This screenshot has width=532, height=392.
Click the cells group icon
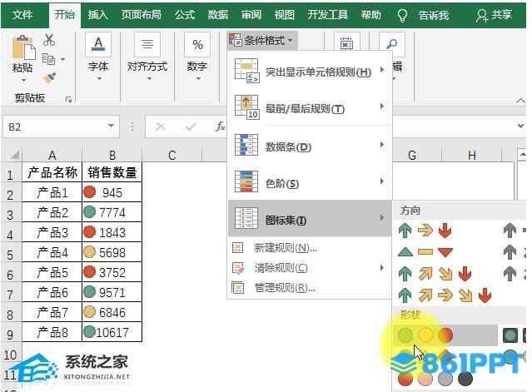346,43
